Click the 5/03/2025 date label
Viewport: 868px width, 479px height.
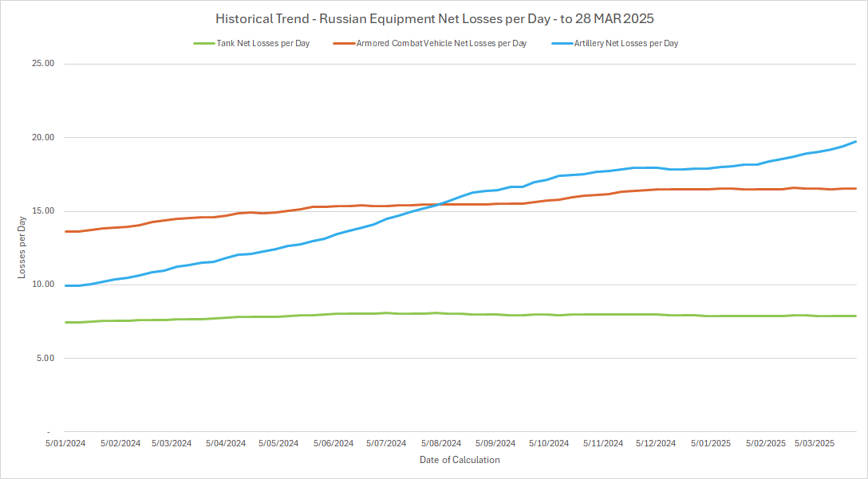(x=815, y=443)
